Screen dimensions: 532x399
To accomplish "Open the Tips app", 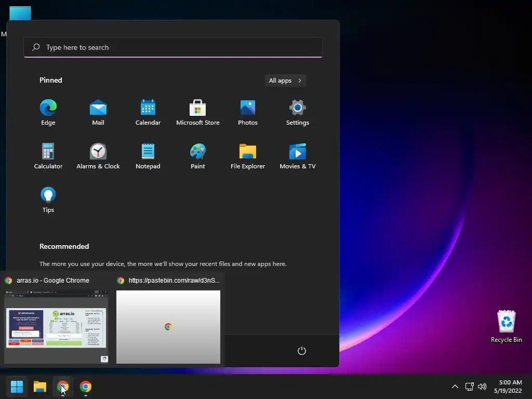I will click(48, 200).
